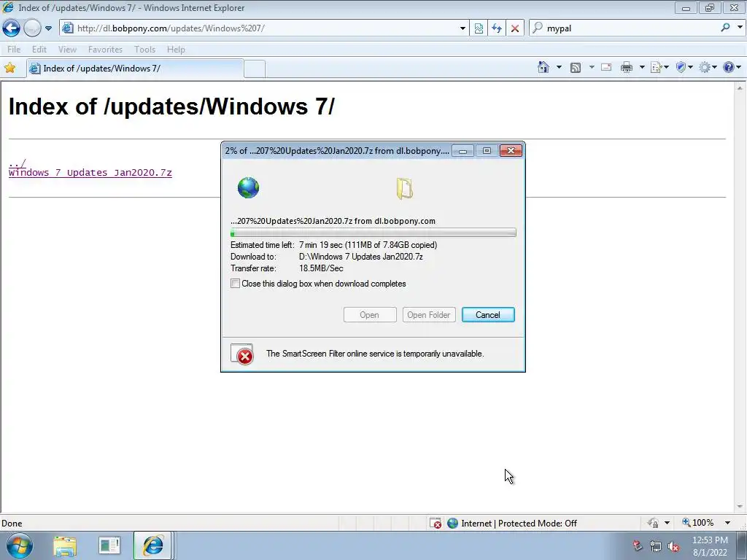The image size is (747, 560).
Task: Open the RSS Feeds icon
Action: [x=576, y=68]
